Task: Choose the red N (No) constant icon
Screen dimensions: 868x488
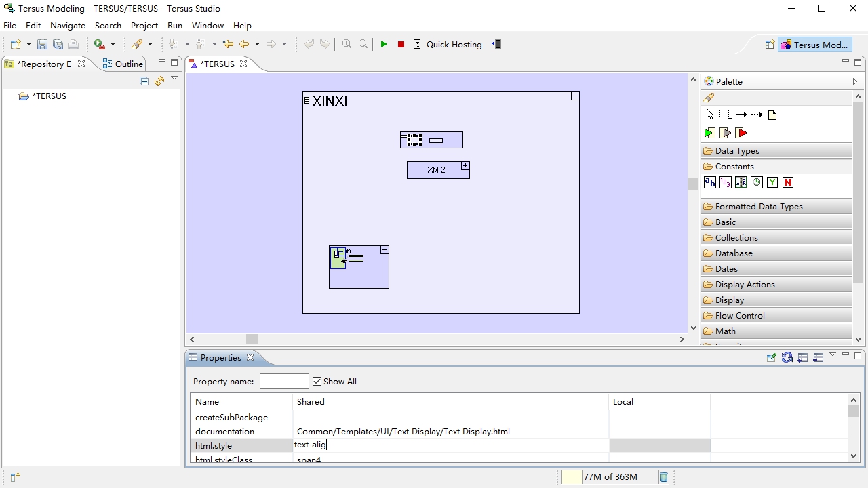Action: click(x=788, y=182)
